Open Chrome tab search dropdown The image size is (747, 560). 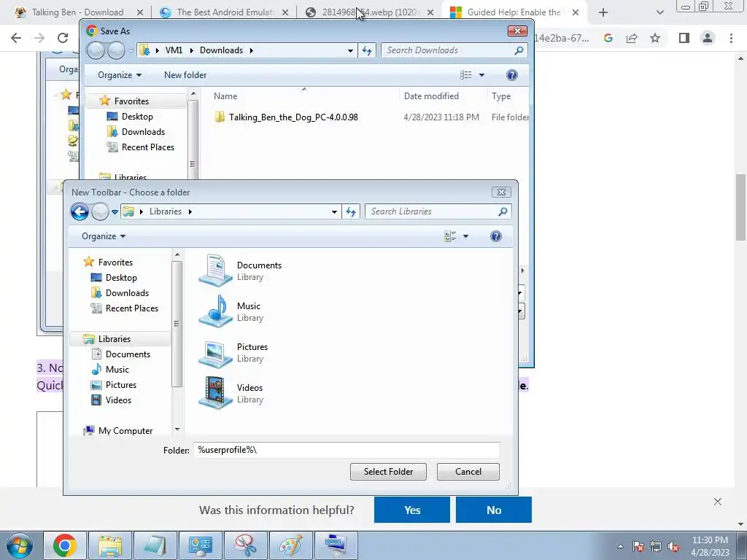659,12
